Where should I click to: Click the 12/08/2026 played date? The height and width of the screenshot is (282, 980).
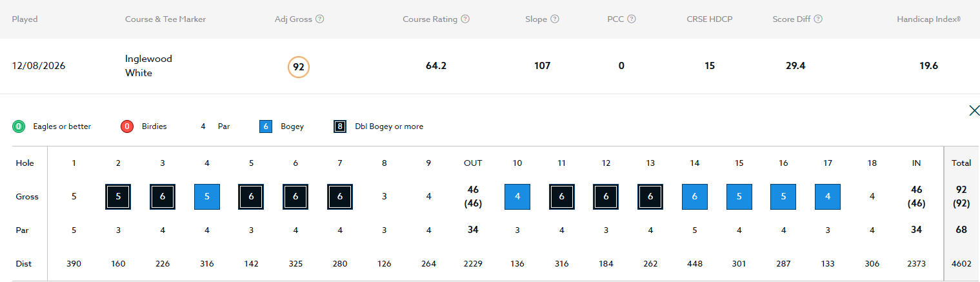[x=38, y=66]
